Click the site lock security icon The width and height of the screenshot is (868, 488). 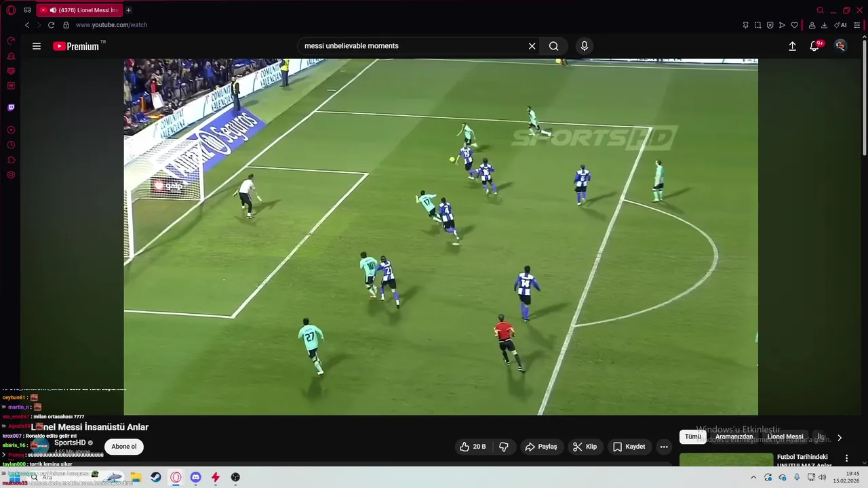pyautogui.click(x=66, y=25)
